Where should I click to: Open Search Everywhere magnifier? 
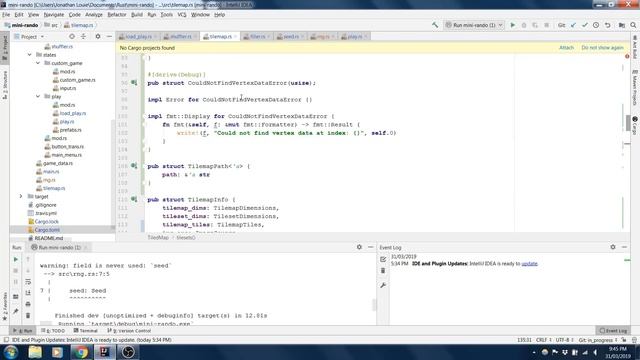pos(633,25)
